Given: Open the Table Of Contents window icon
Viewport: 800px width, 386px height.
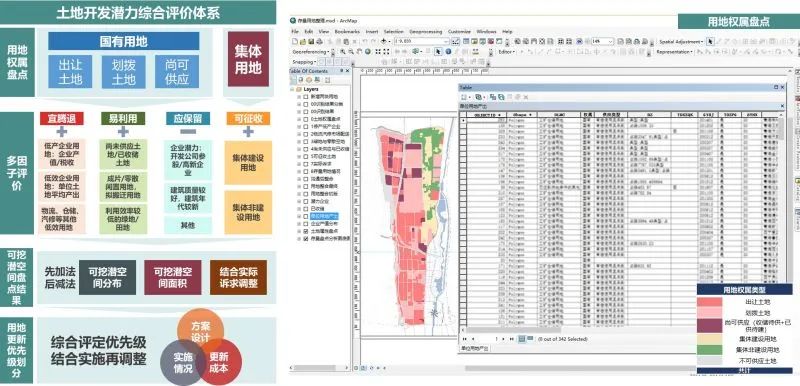Looking at the screenshot, I should click(x=466, y=41).
